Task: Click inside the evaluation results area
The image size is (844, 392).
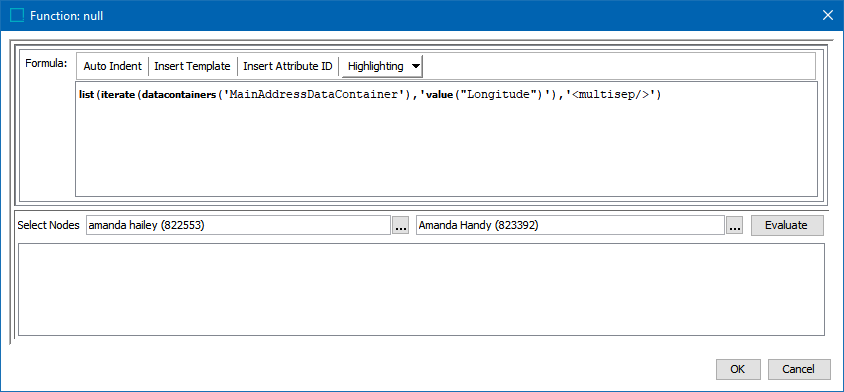Action: click(x=421, y=289)
